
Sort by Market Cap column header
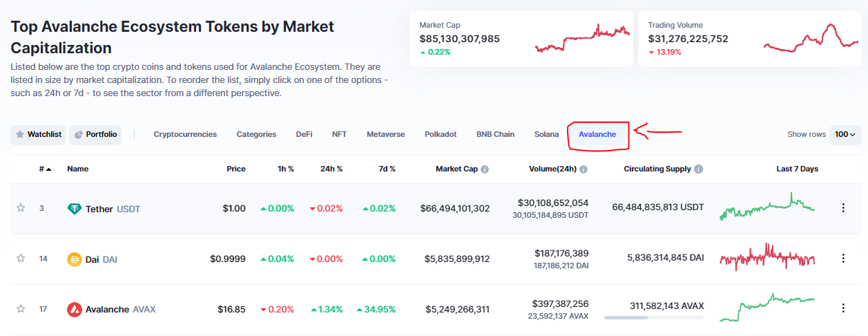click(x=456, y=169)
